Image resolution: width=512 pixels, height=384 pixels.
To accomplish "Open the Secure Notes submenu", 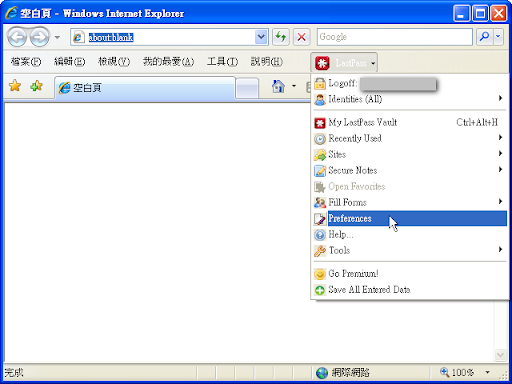I will point(410,170).
